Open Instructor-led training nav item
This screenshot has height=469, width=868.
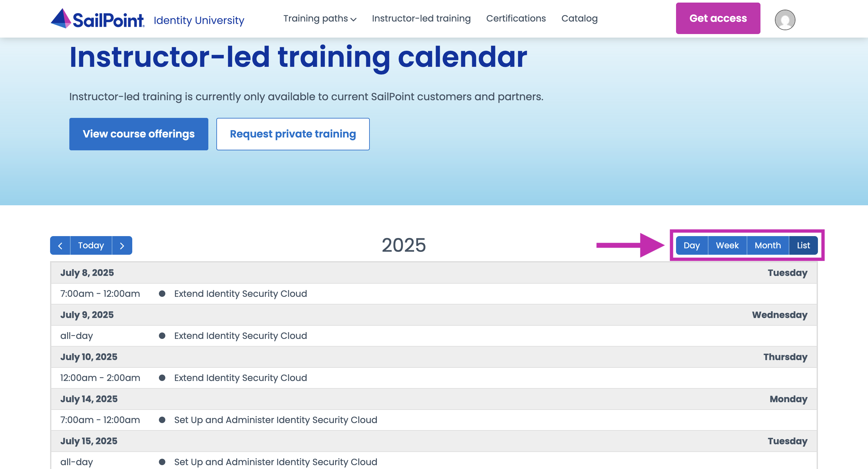pyautogui.click(x=421, y=19)
